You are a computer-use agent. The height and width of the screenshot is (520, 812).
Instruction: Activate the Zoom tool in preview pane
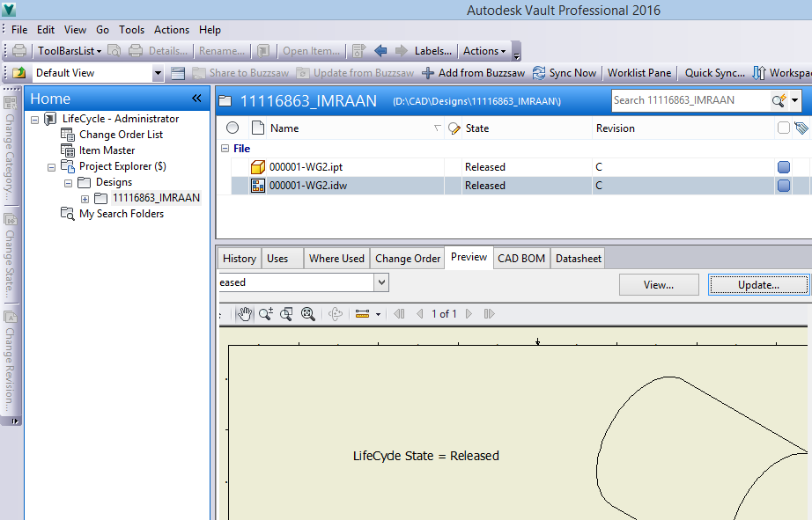[x=266, y=313]
